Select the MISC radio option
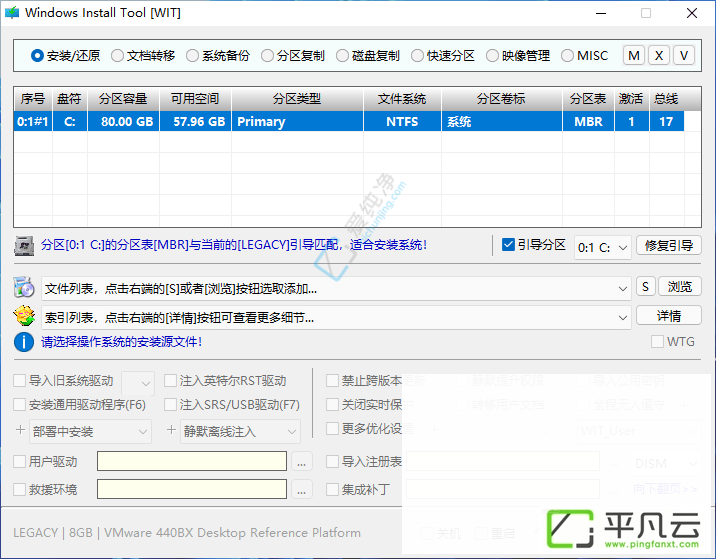Screen dimensions: 716x559 (x=584, y=56)
